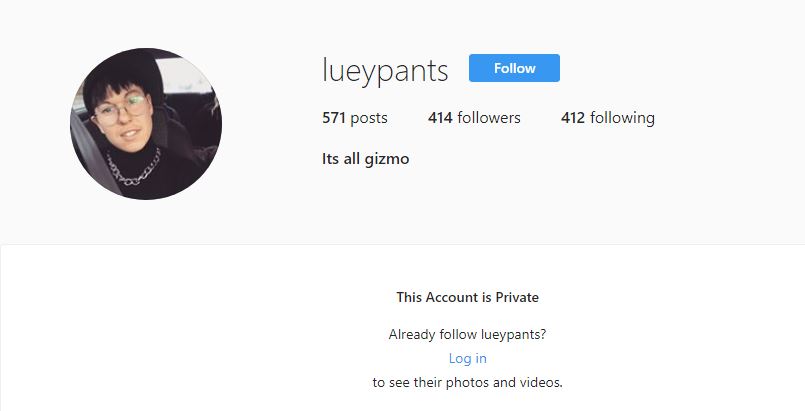Click the number 412 in stats
805x411 pixels.
(573, 118)
